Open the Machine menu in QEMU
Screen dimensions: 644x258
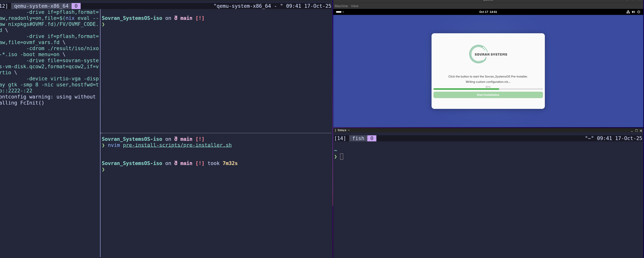[x=341, y=6]
